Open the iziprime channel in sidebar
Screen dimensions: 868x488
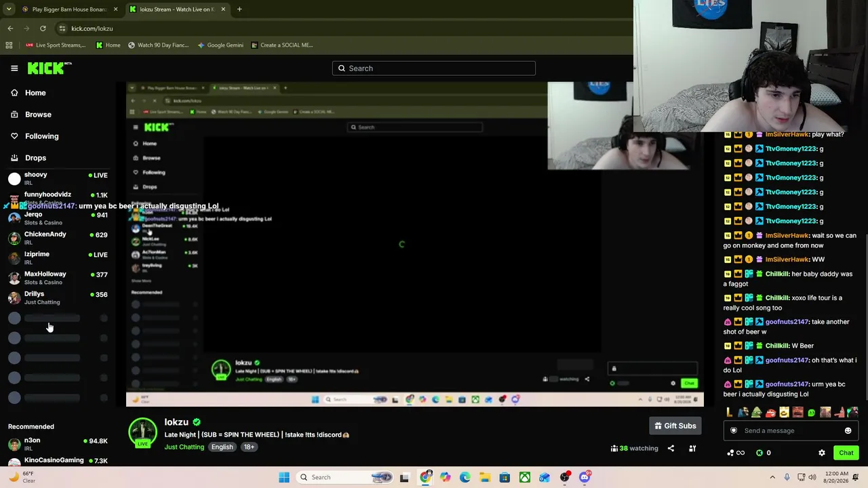(x=58, y=258)
